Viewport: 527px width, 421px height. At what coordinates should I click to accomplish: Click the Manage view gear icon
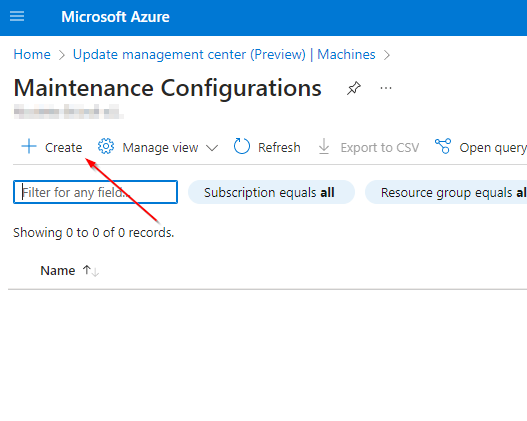[x=106, y=146]
